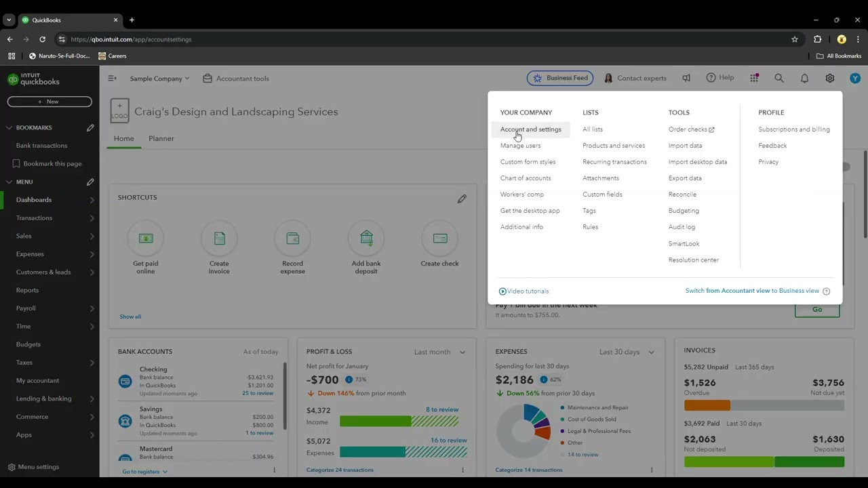Viewport: 868px width, 488px height.
Task: Open Profit & Loss card options menu
Action: [462, 470]
